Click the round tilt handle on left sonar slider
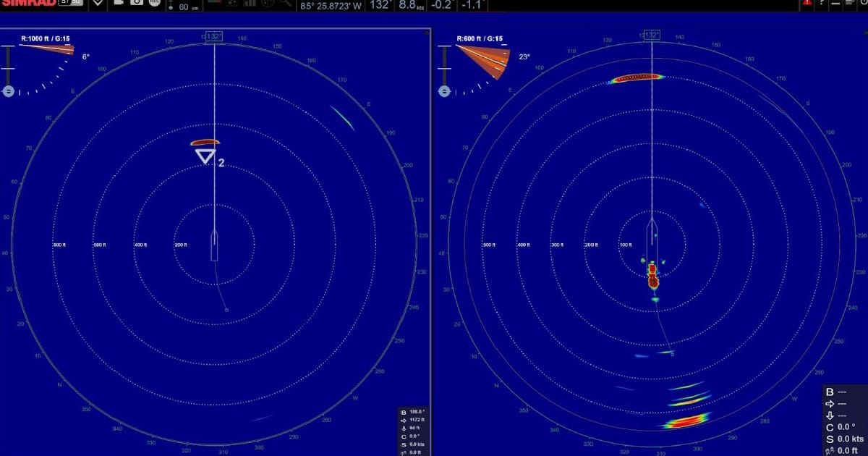The width and height of the screenshot is (868, 456). coord(9,92)
